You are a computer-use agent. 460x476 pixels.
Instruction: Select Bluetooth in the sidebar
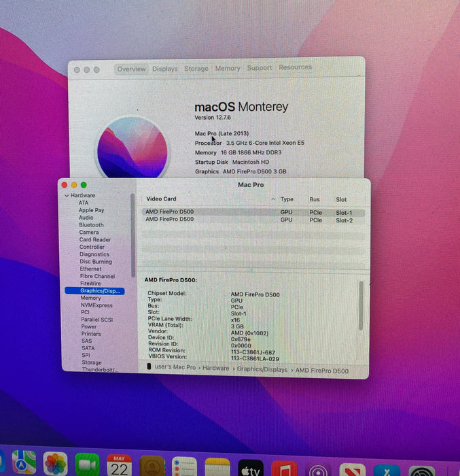[91, 224]
